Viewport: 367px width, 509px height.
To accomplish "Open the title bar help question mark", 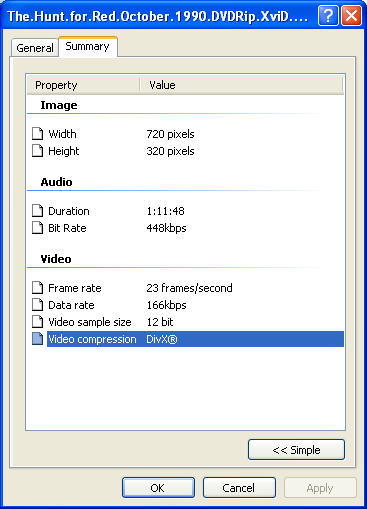I will click(328, 16).
